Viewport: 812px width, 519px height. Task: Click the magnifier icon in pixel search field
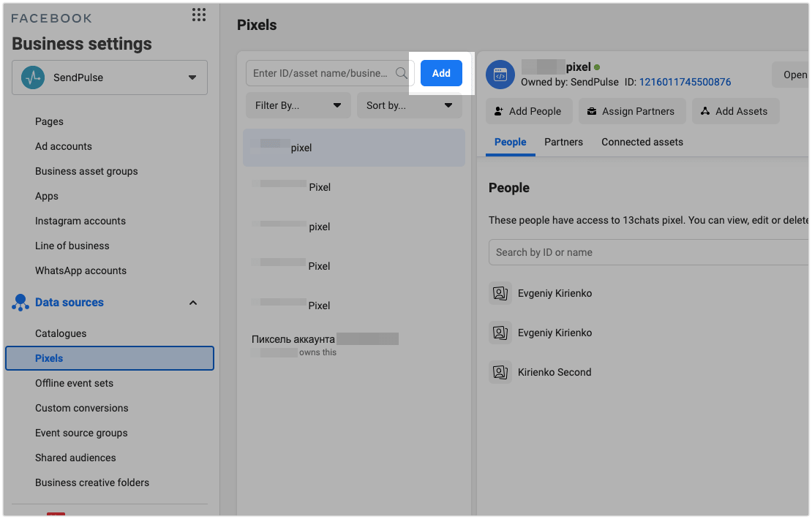(x=402, y=73)
